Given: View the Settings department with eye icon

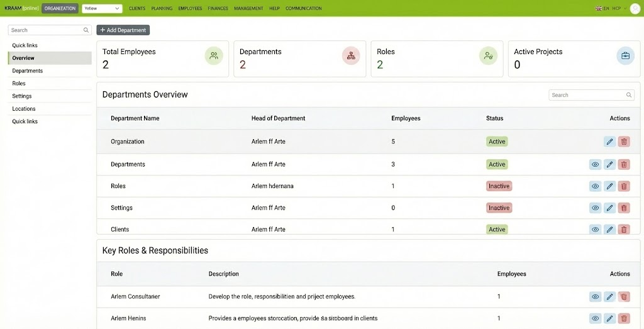Looking at the screenshot, I should (x=595, y=208).
